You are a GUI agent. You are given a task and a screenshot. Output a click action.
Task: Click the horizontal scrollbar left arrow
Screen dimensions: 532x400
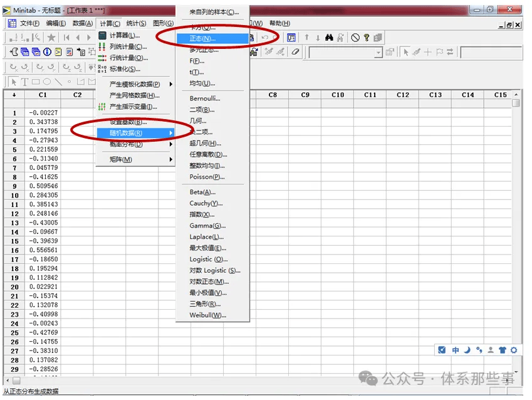pos(8,381)
